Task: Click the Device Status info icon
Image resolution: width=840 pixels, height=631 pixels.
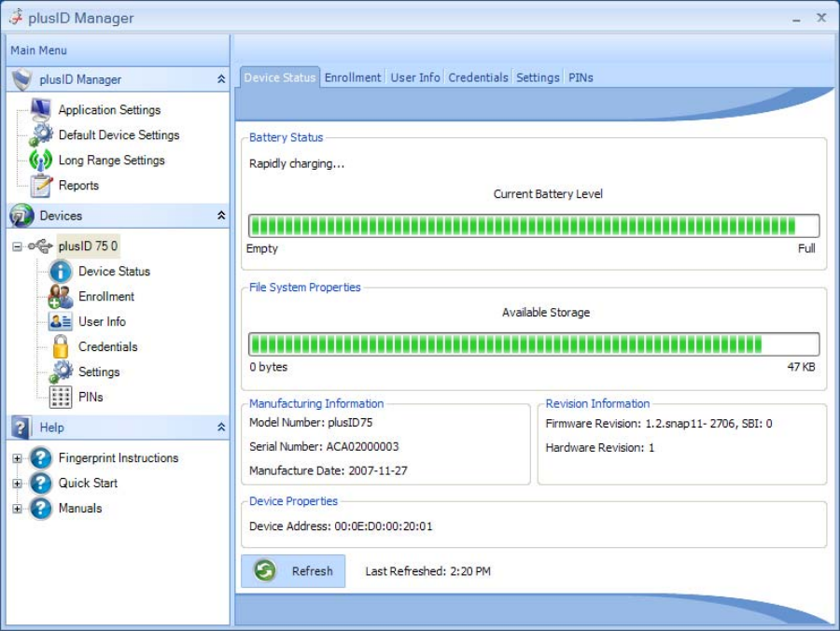Action: coord(61,272)
